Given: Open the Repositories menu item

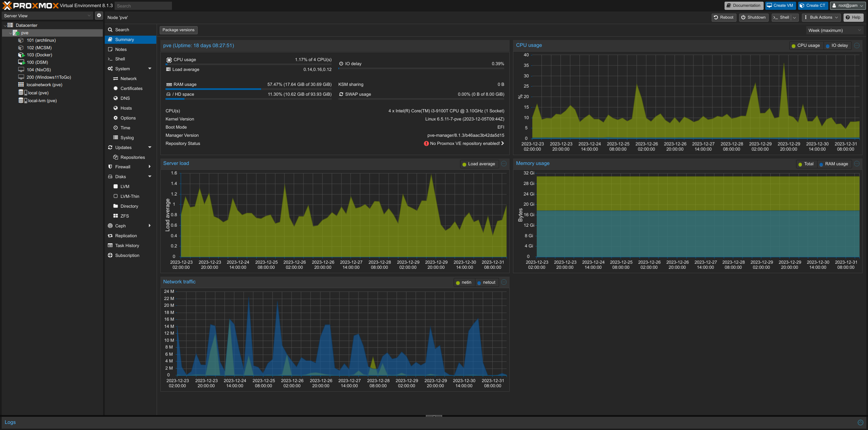Looking at the screenshot, I should pos(132,157).
